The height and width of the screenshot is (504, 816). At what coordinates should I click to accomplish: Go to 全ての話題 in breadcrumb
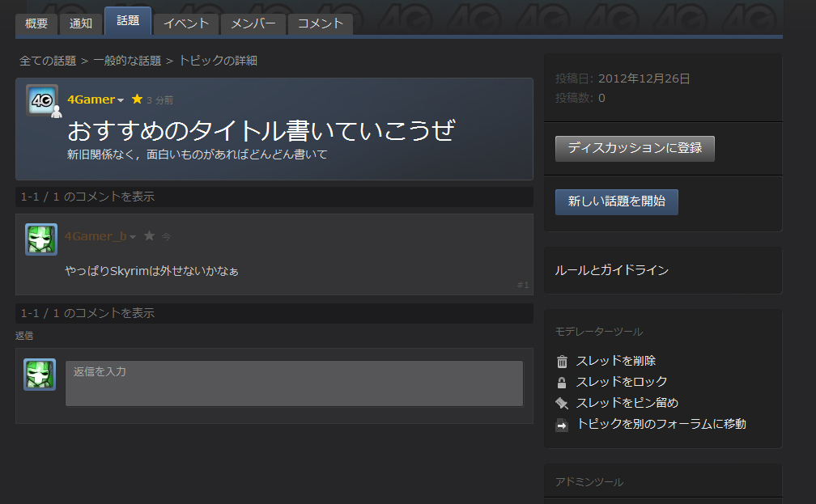[48, 61]
